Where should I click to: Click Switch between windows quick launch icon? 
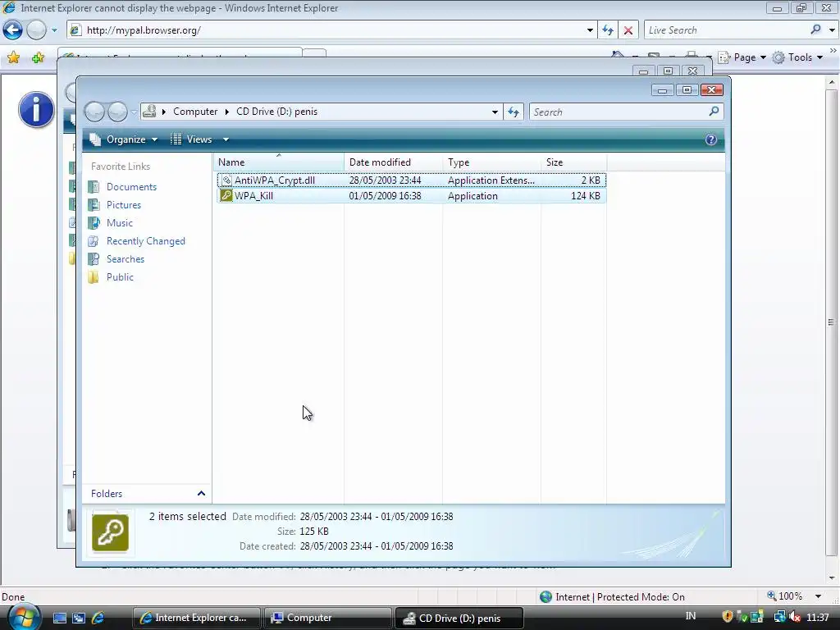[x=79, y=618]
